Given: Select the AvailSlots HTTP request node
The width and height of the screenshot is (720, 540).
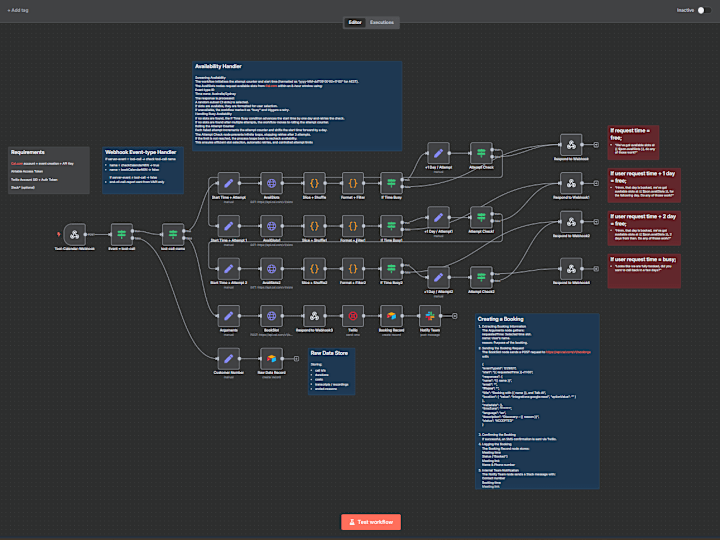Looking at the screenshot, I should tap(271, 183).
